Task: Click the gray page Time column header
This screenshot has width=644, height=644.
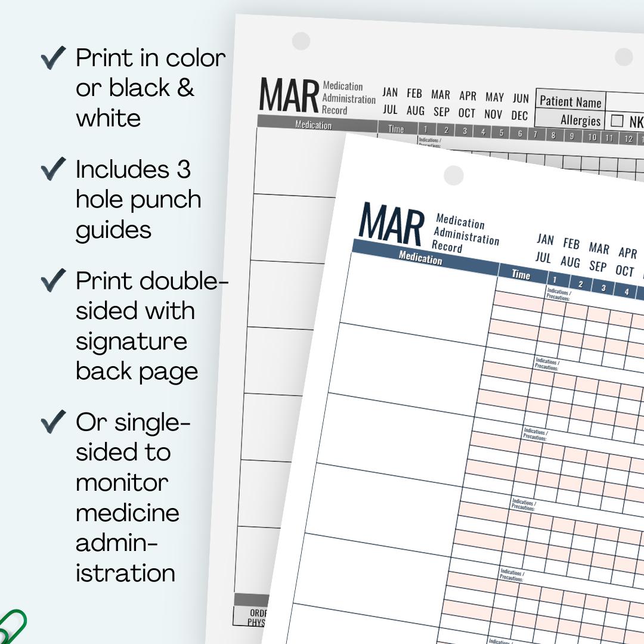Action: tap(397, 129)
